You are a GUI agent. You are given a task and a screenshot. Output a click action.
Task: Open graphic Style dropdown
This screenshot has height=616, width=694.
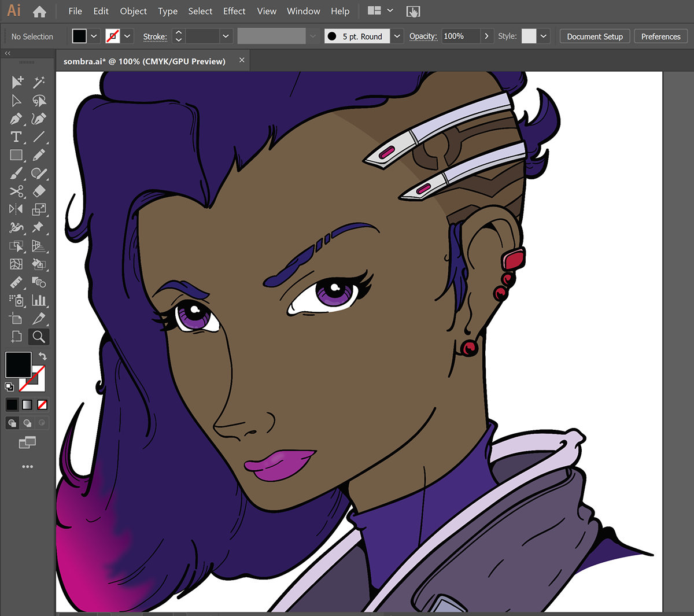544,36
